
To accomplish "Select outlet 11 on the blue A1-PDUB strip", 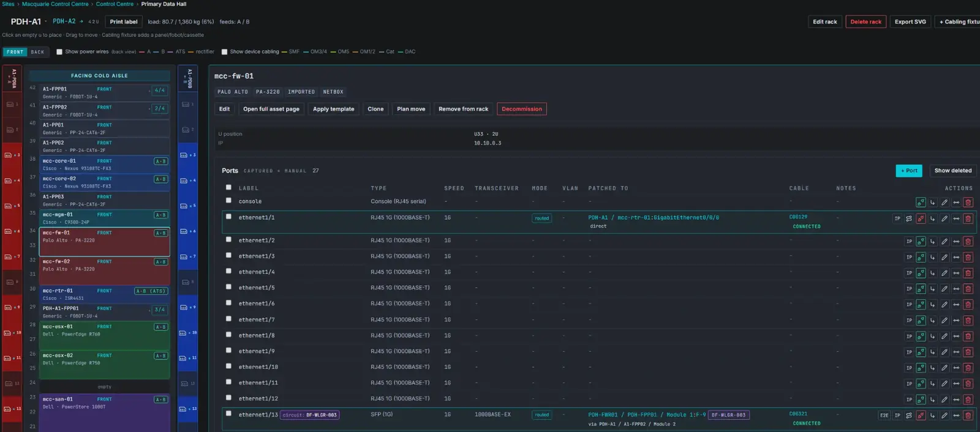I will (x=187, y=359).
